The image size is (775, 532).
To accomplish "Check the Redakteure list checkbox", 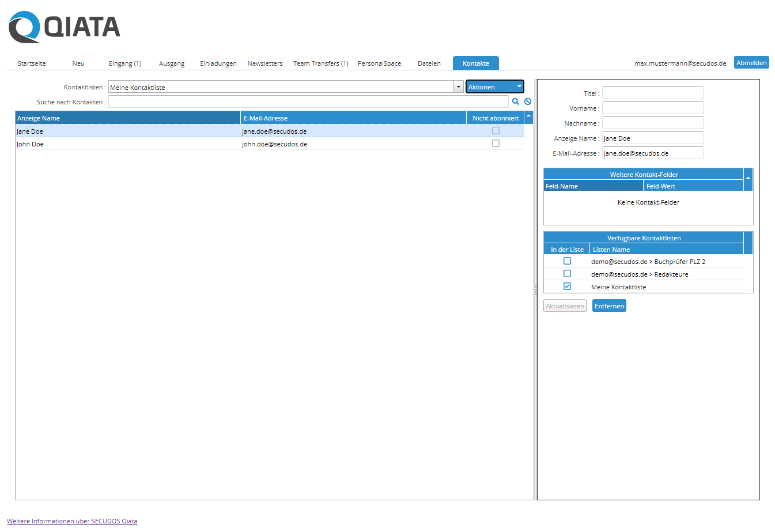I will click(567, 274).
